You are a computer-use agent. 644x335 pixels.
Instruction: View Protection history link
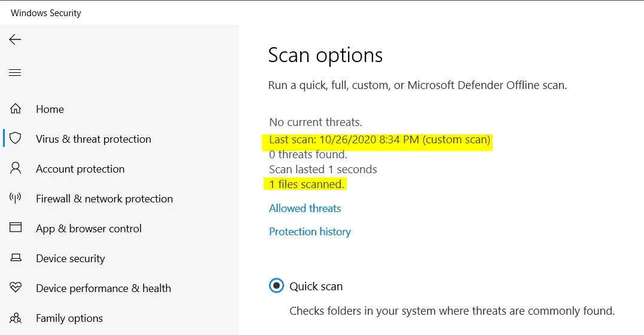(310, 232)
